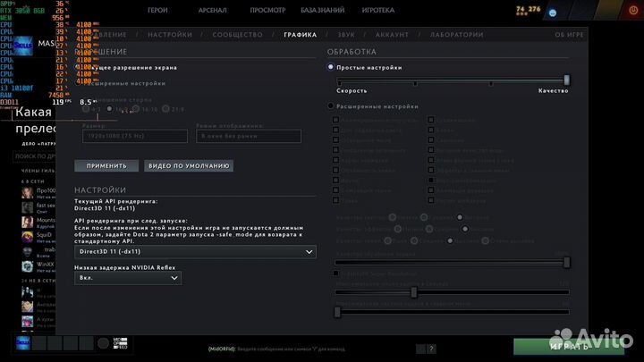644x362 pixels.
Task: Switch to the ЛАБОРАТОРИИ tab
Action: coord(457,35)
